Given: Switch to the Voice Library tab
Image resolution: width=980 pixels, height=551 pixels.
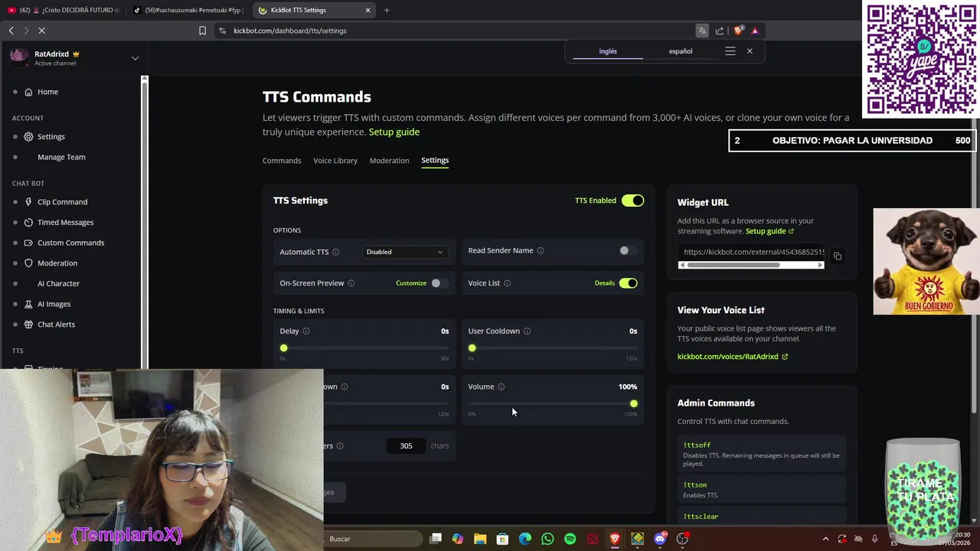Looking at the screenshot, I should coord(335,161).
